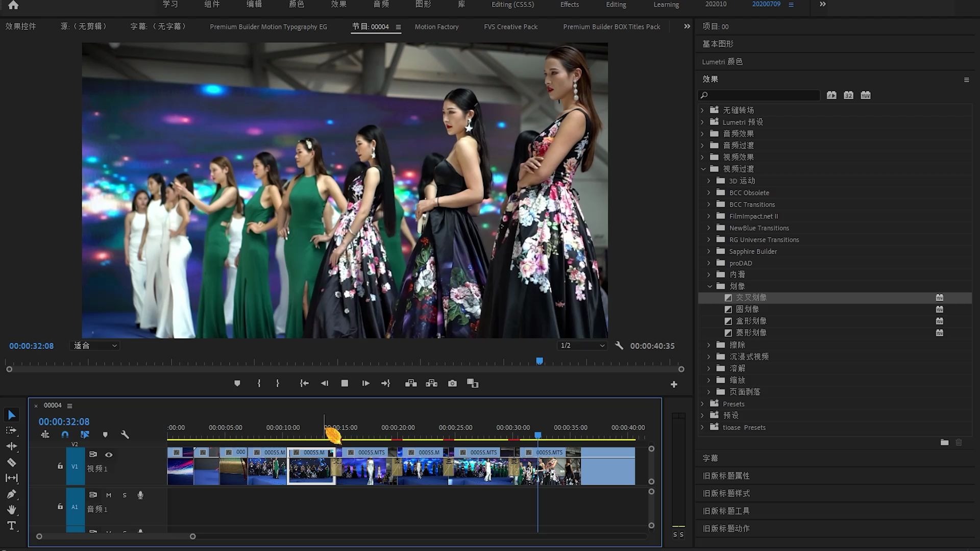
Task: Open the zoom level dropdown
Action: pyautogui.click(x=95, y=345)
